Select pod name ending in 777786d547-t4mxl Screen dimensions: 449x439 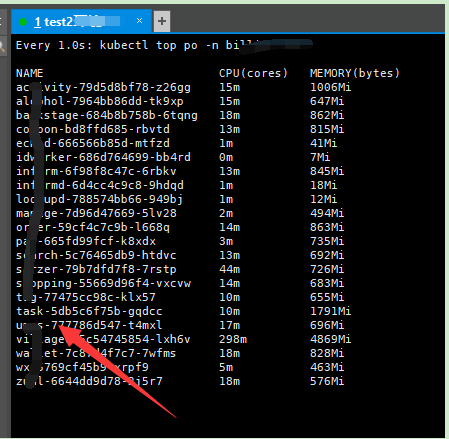pos(89,325)
